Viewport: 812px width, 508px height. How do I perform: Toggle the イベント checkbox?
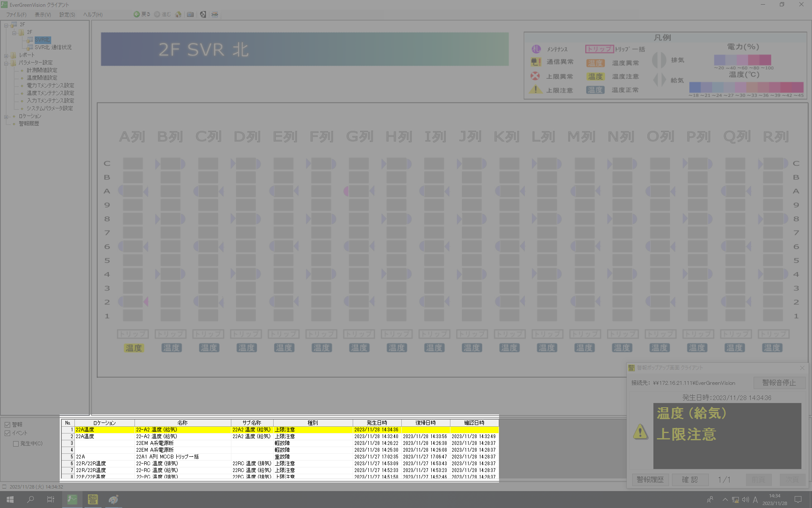pyautogui.click(x=7, y=433)
